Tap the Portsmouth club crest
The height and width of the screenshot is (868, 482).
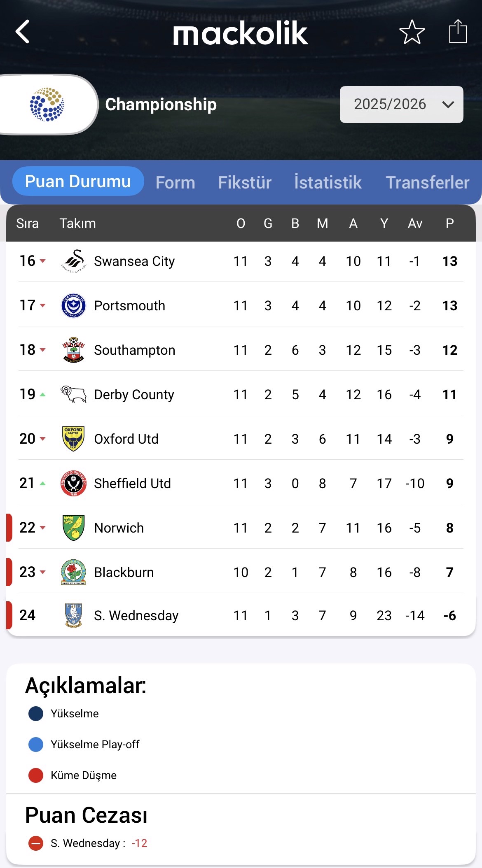pyautogui.click(x=73, y=306)
